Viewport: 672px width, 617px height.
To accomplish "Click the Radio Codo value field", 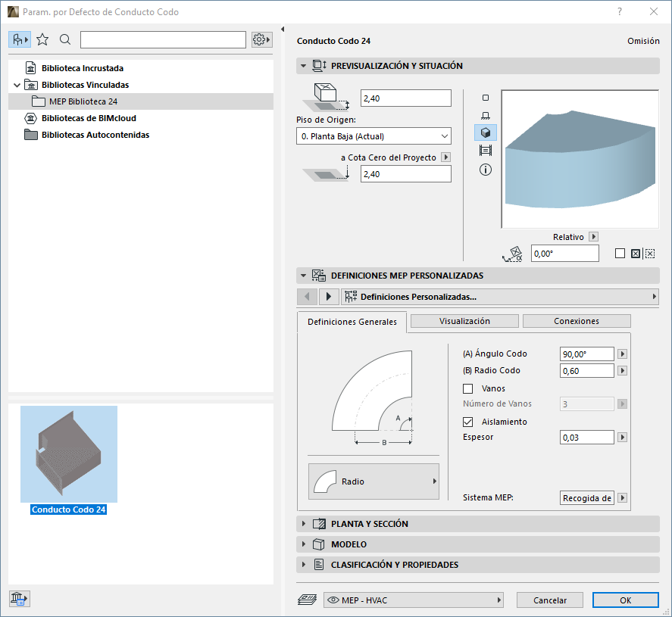I will pyautogui.click(x=586, y=371).
